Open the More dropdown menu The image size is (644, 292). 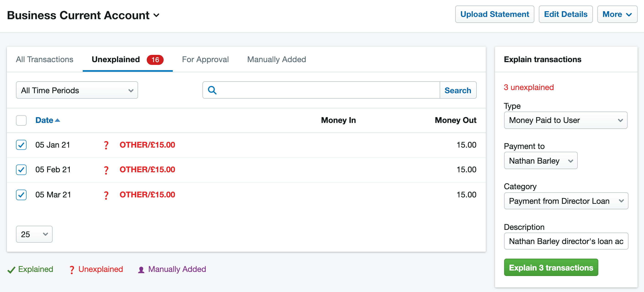click(x=617, y=14)
